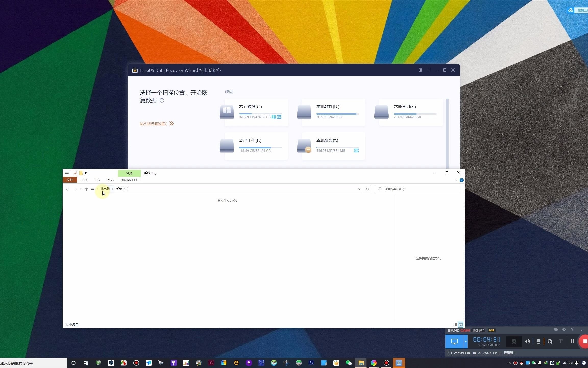Open the volume tray icon
588x368 pixels.
(570, 363)
